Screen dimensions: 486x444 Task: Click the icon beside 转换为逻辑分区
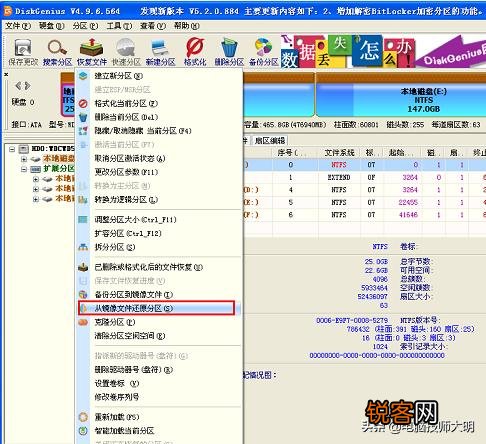click(x=83, y=200)
